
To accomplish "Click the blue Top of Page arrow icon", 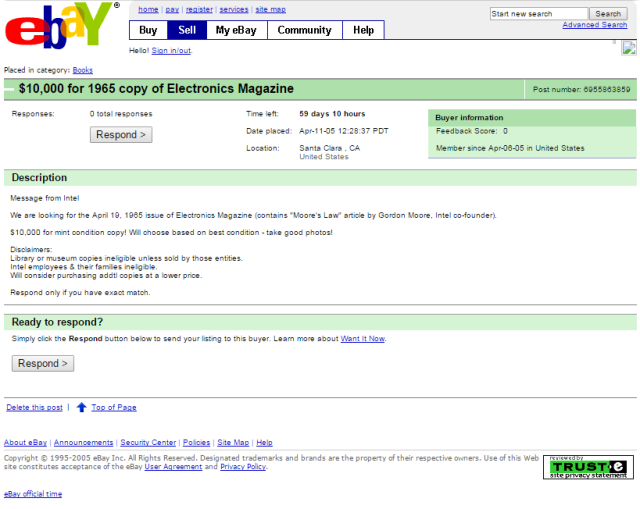I will tap(82, 407).
